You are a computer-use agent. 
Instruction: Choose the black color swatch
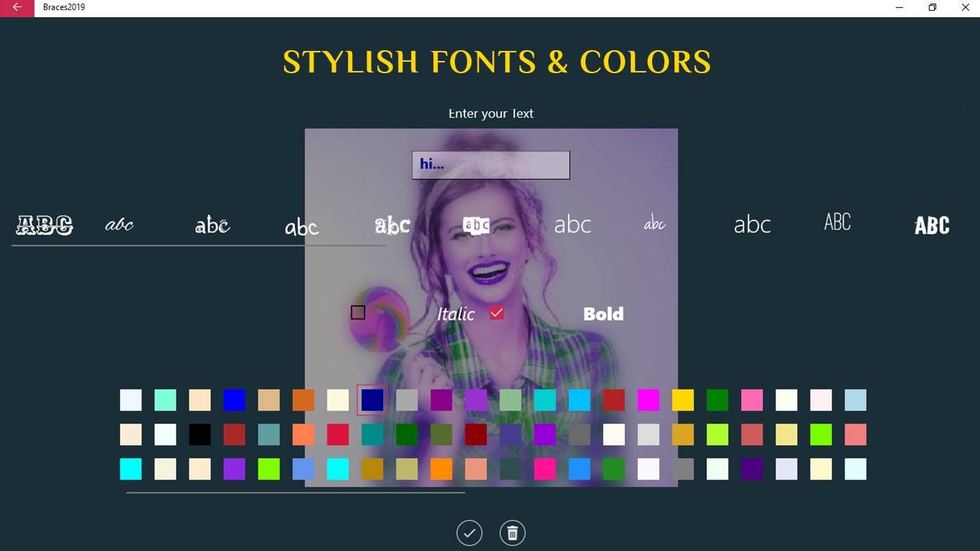pyautogui.click(x=200, y=435)
